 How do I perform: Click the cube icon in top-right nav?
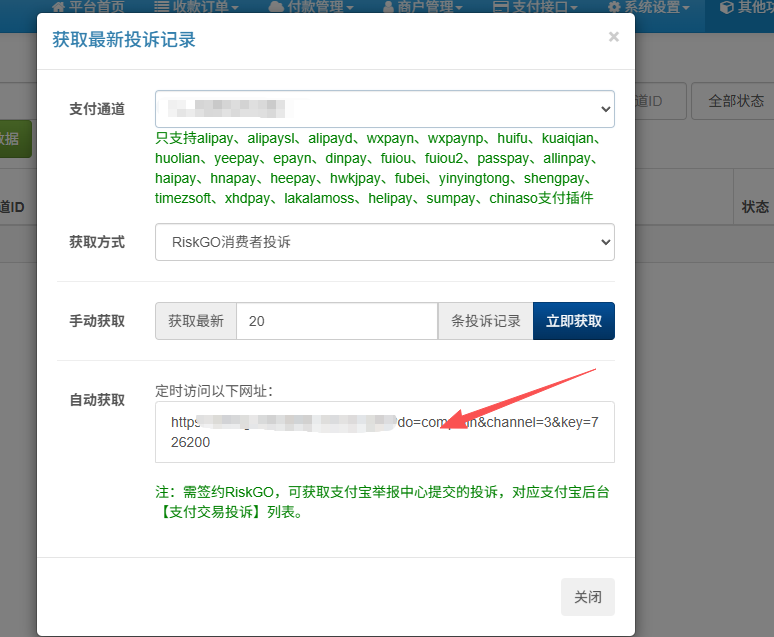(x=726, y=7)
